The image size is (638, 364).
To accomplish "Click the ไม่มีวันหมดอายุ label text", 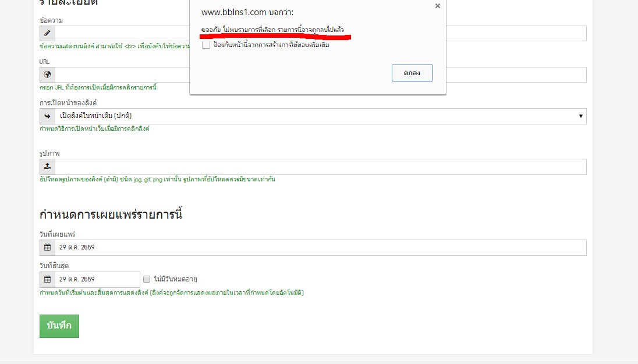I will click(175, 279).
